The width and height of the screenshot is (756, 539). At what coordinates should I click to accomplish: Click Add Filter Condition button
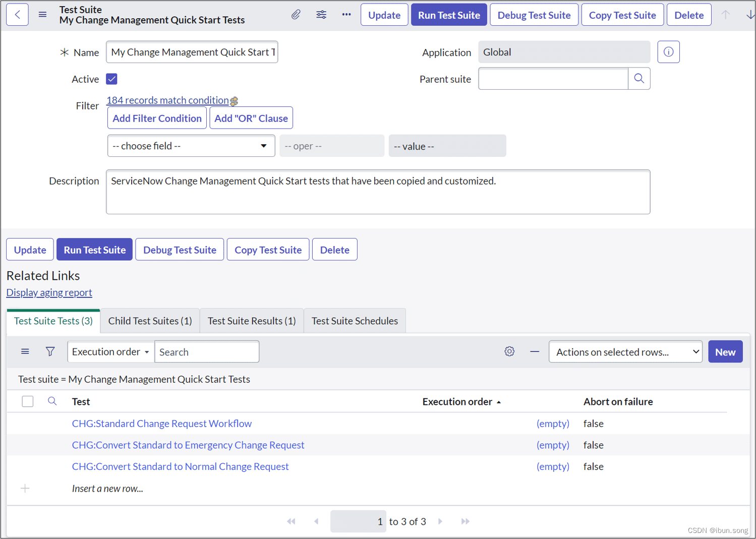click(x=157, y=118)
